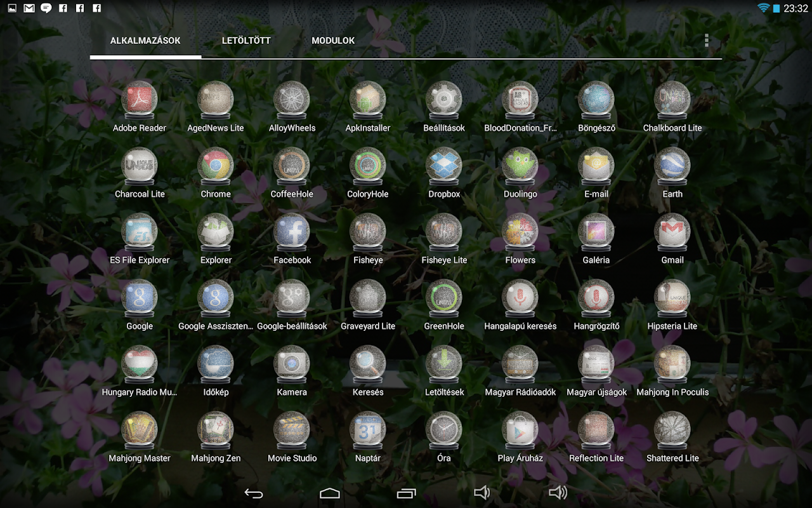
Task: Show recent apps
Action: 406,493
